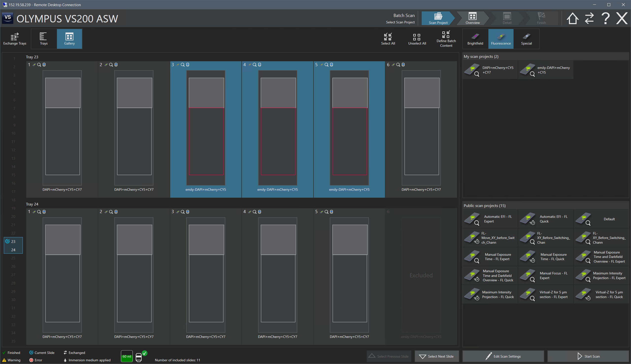Click oil container icon on Tray 24 slide 5
The height and width of the screenshot is (364, 631).
(x=332, y=212)
